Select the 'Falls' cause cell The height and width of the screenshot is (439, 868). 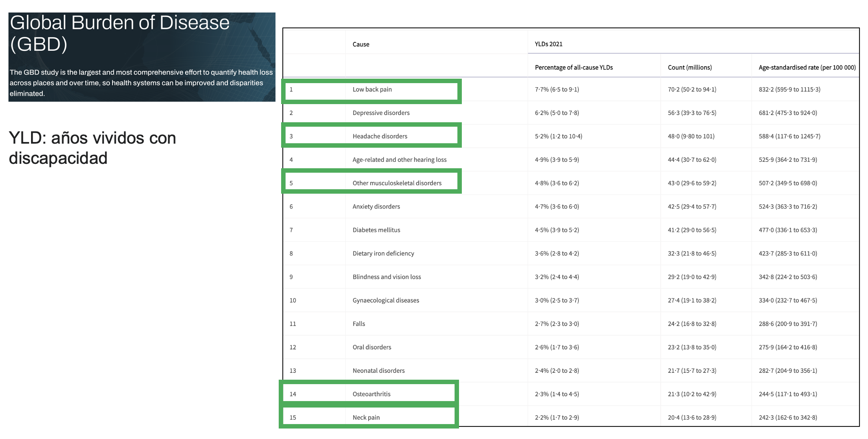click(x=359, y=324)
